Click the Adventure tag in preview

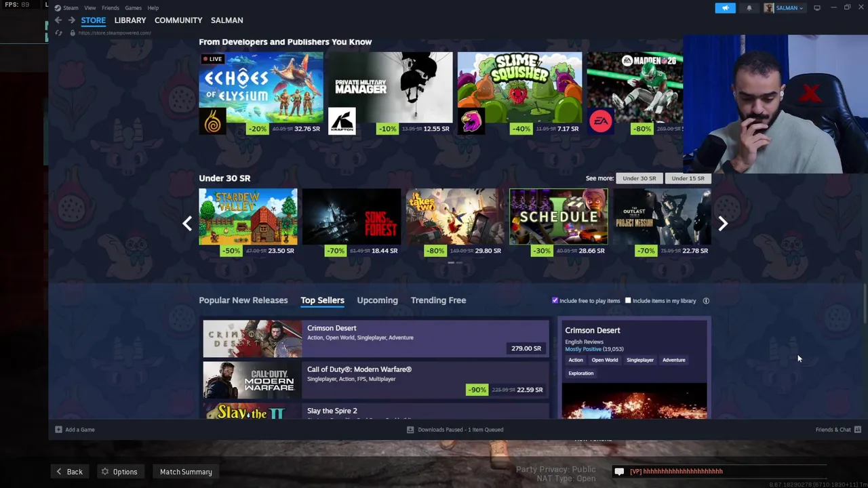(674, 360)
